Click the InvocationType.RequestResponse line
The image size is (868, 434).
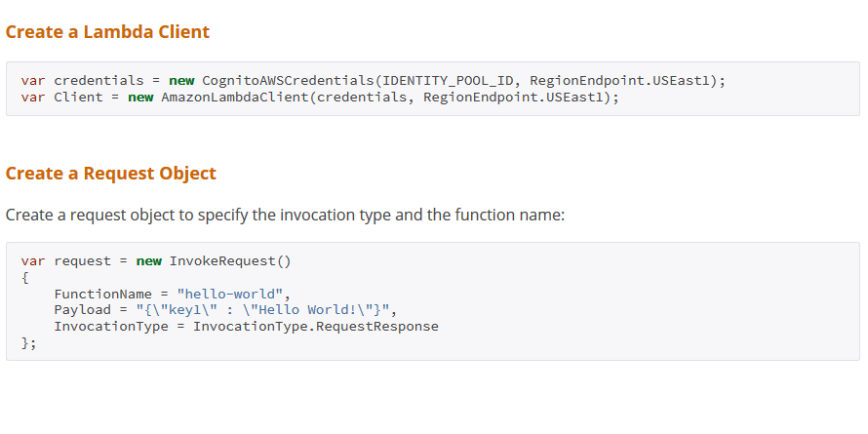pos(246,327)
